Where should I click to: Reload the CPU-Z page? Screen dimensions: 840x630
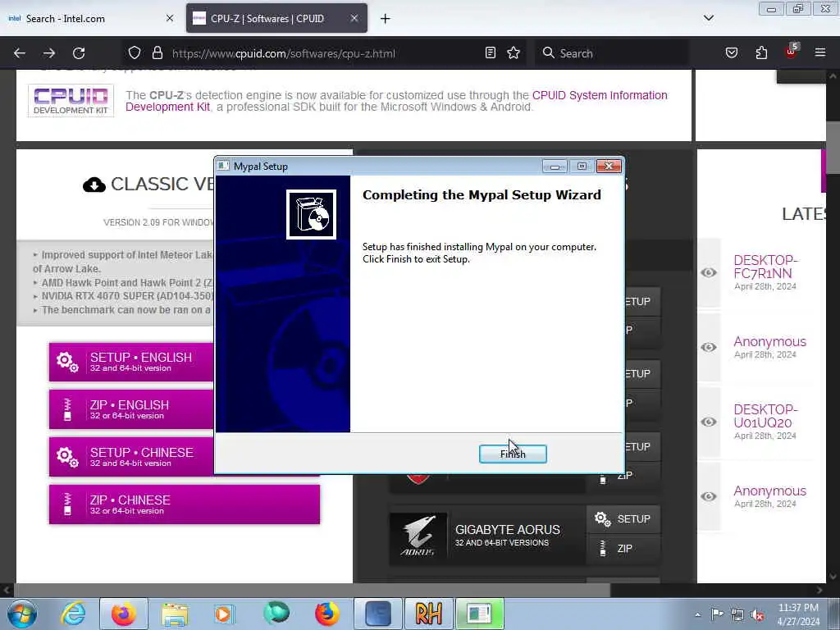click(79, 53)
